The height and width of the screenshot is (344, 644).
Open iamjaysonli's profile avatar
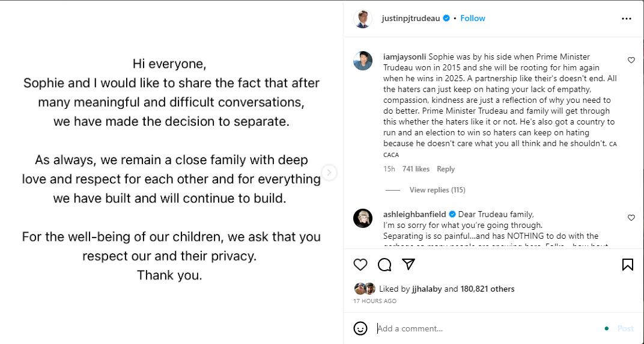point(363,61)
